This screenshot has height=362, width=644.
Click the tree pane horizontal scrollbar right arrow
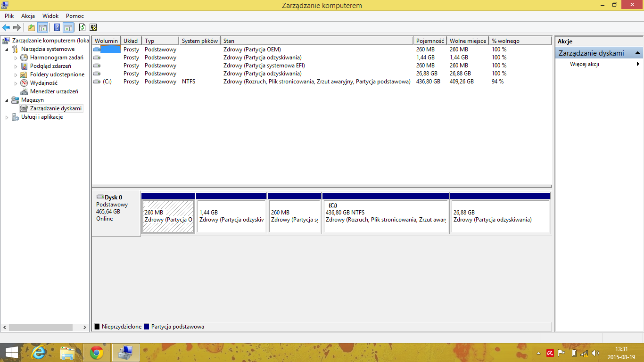[x=85, y=327]
